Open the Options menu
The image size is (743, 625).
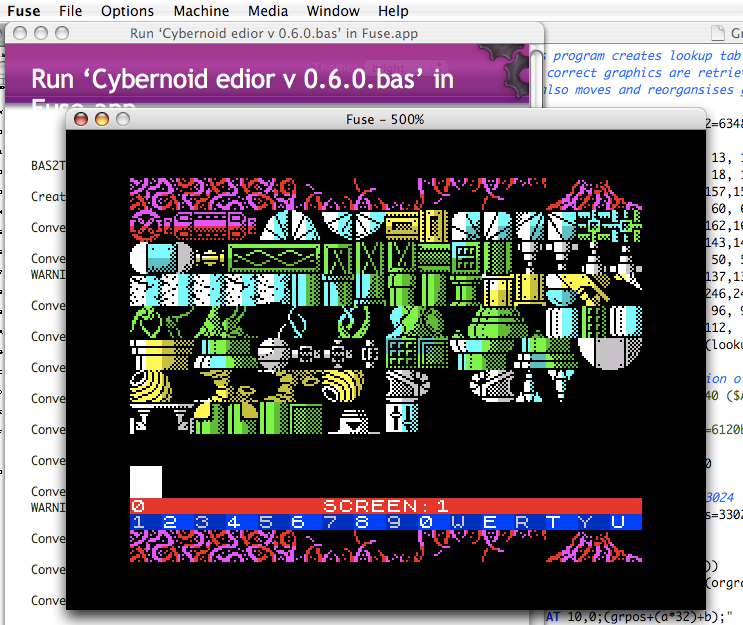point(128,11)
